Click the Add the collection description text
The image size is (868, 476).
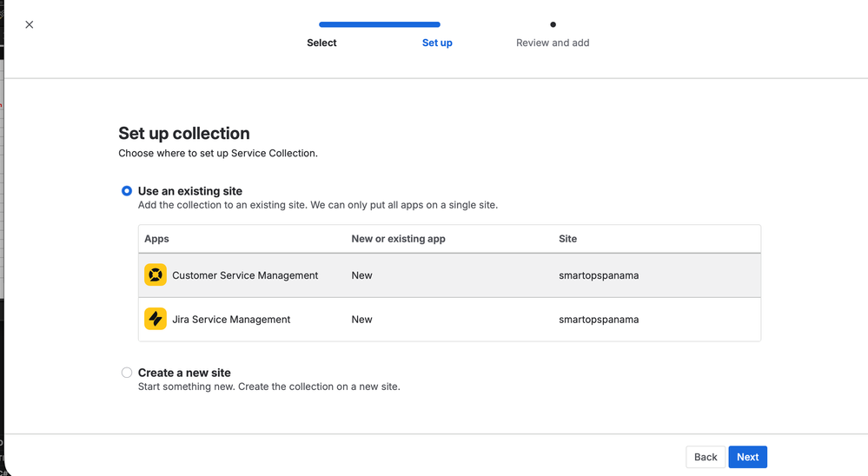pyautogui.click(x=318, y=205)
